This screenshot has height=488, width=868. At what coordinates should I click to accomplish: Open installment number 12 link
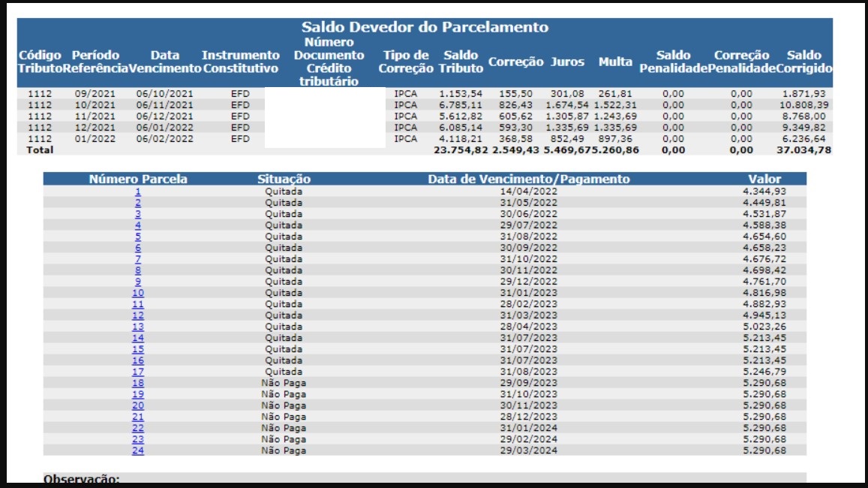(x=138, y=315)
